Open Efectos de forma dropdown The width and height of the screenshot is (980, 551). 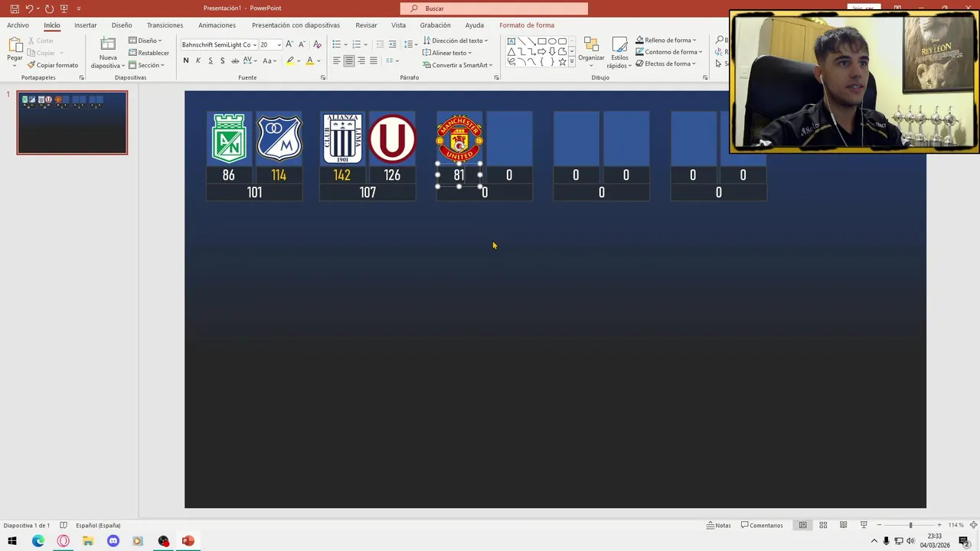[x=666, y=64]
